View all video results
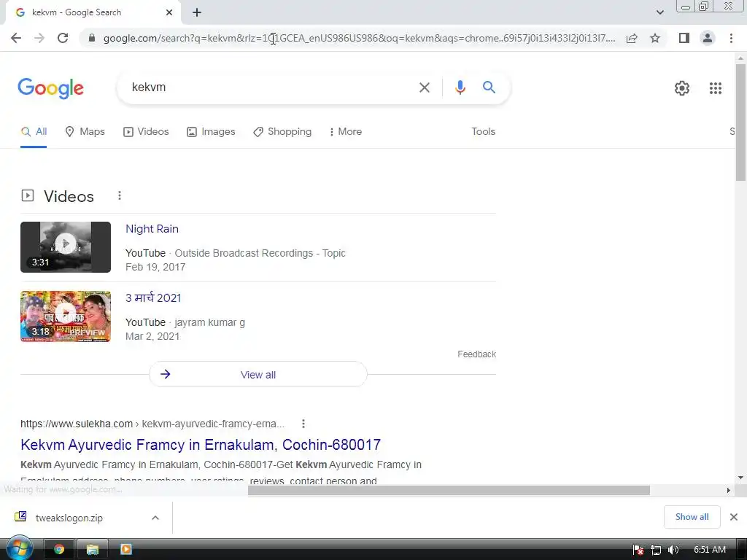Screen dimensions: 747x560 (x=258, y=375)
